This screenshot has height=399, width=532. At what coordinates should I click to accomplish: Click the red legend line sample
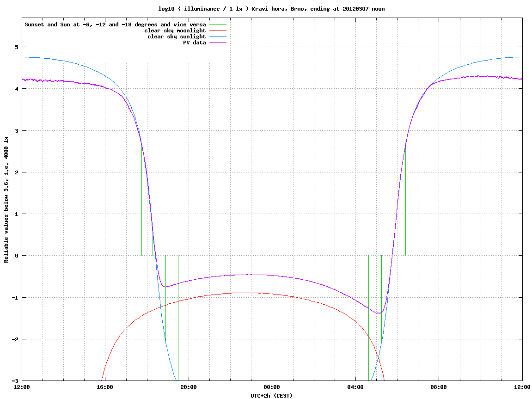pos(218,31)
